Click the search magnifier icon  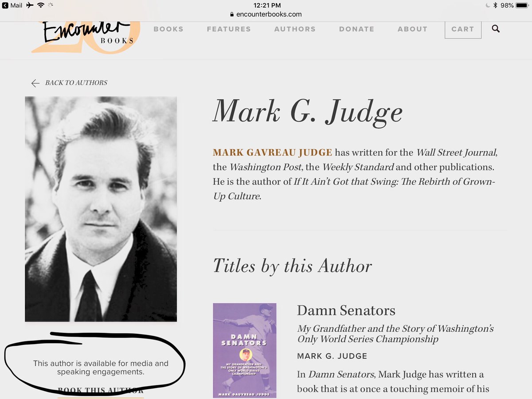[496, 29]
